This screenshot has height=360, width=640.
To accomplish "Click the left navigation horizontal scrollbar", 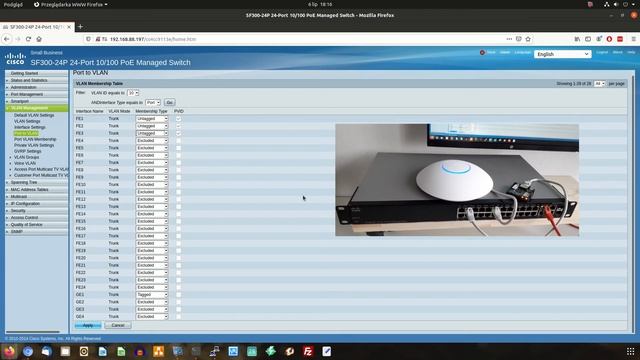I will pyautogui.click(x=33, y=332).
